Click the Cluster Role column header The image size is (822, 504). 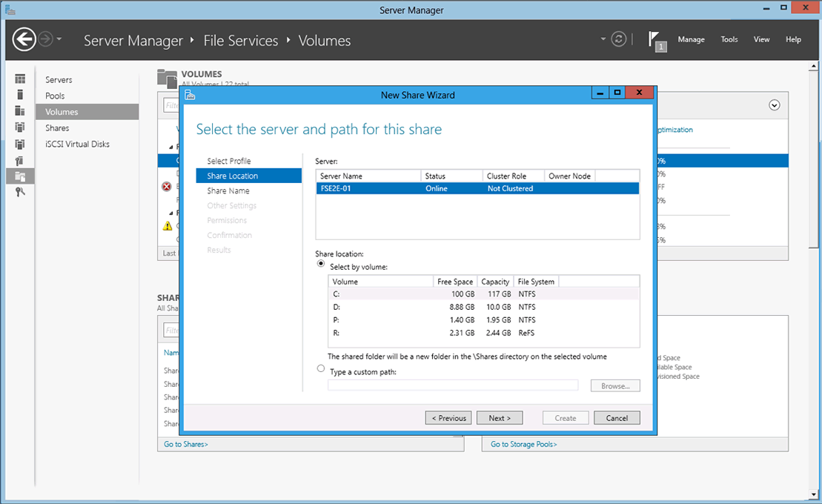[x=514, y=176]
